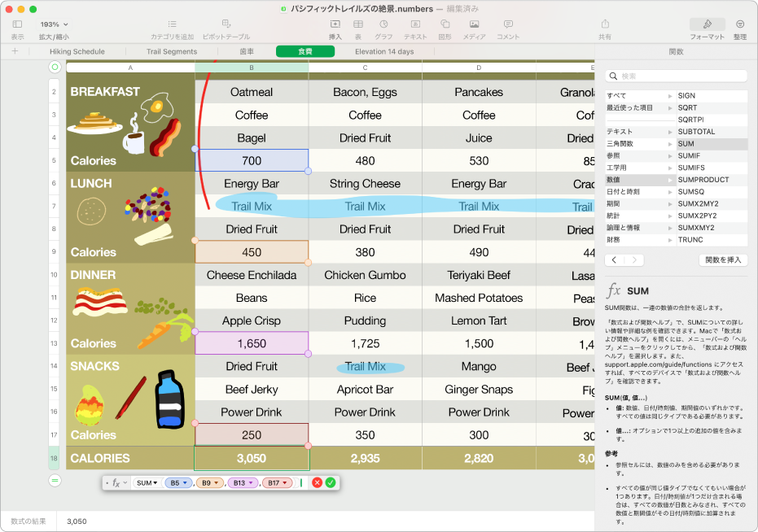Click the ピボットテーブル toolbar icon
The image size is (758, 532).
point(226,25)
